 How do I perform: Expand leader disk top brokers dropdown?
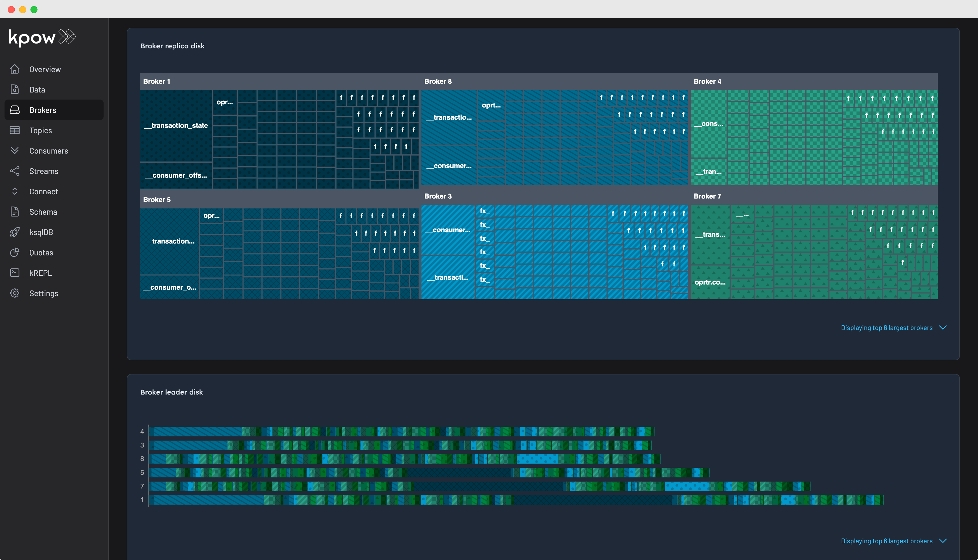[943, 541]
